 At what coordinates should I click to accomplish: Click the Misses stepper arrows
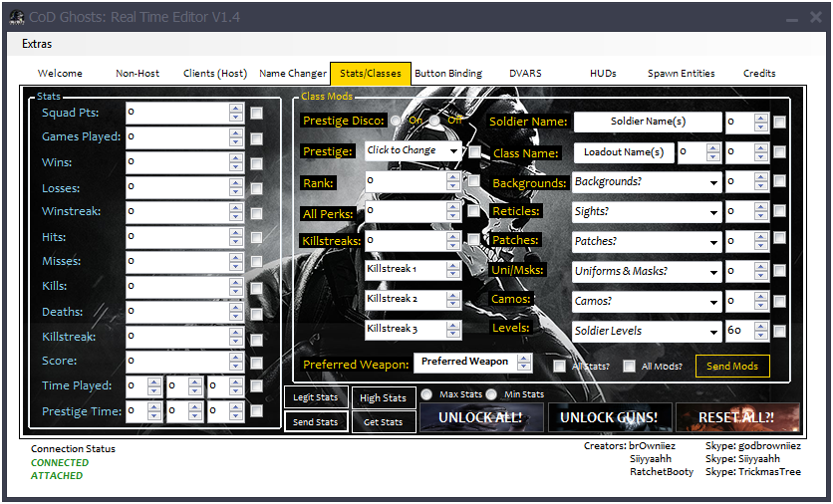[x=236, y=262]
